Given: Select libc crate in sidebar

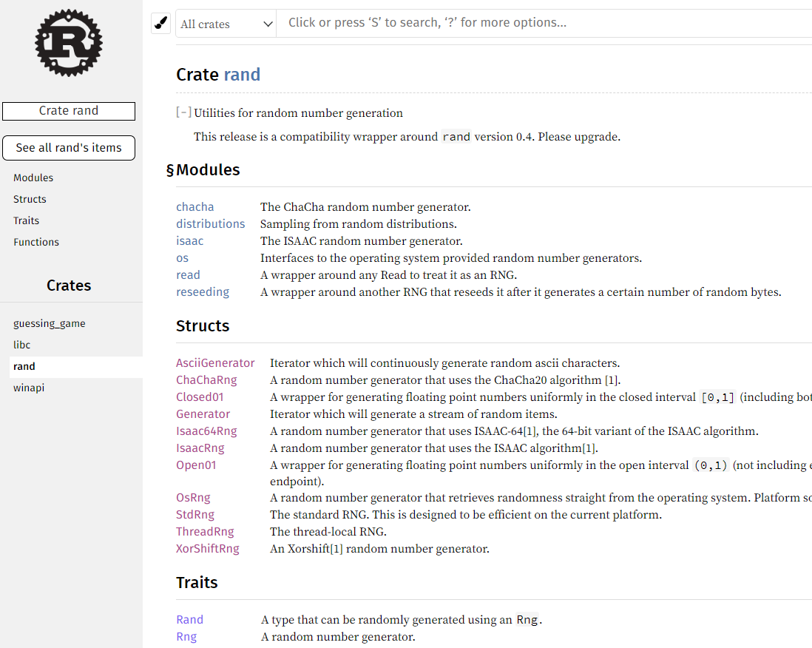Looking at the screenshot, I should (x=21, y=345).
